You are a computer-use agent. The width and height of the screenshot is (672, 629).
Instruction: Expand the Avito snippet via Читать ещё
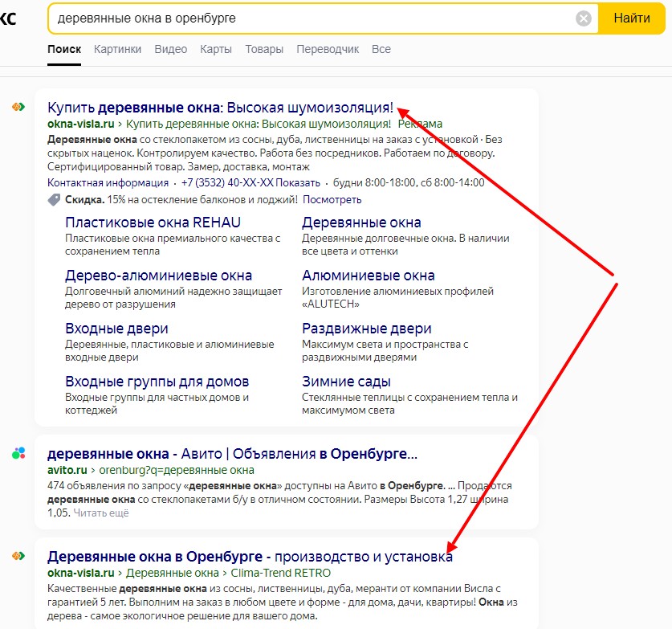[101, 513]
